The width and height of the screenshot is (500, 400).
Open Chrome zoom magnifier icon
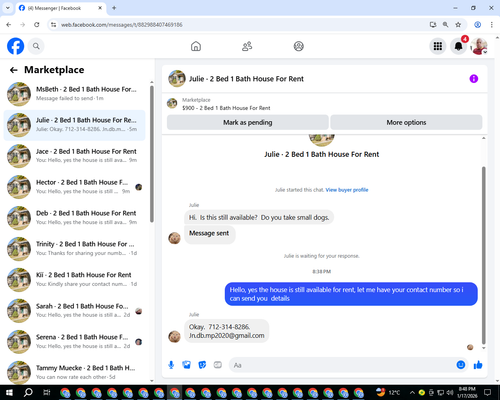(x=445, y=25)
